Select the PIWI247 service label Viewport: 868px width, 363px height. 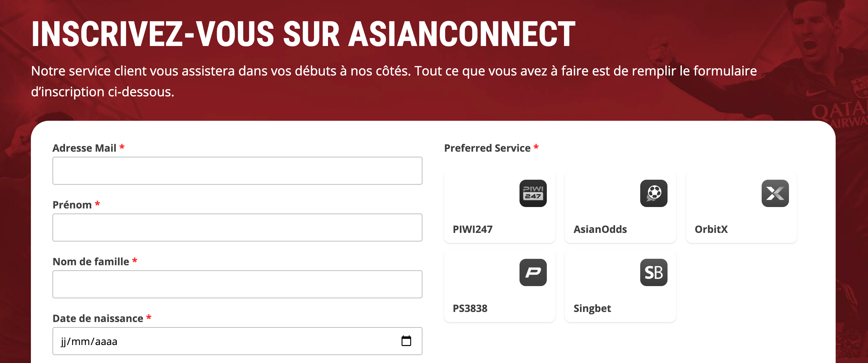pos(472,229)
